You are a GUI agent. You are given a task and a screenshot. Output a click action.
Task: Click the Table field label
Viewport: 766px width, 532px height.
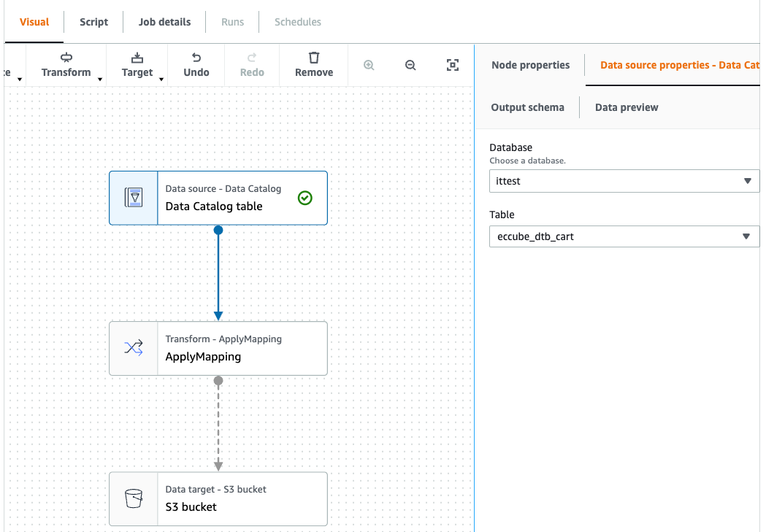click(x=502, y=215)
